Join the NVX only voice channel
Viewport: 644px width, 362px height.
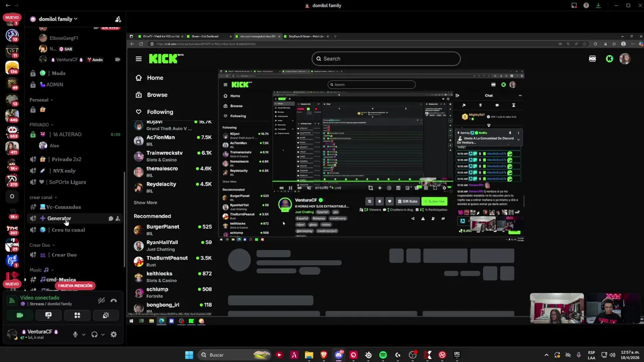click(74, 171)
